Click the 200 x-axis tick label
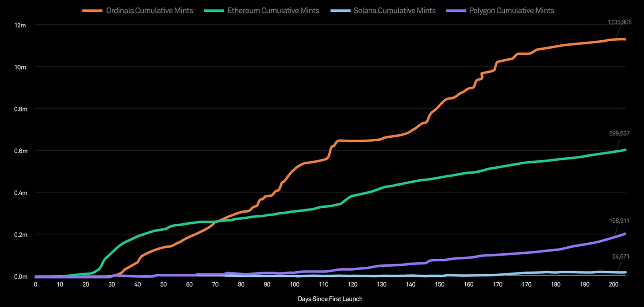The height and width of the screenshot is (307, 644). point(614,284)
